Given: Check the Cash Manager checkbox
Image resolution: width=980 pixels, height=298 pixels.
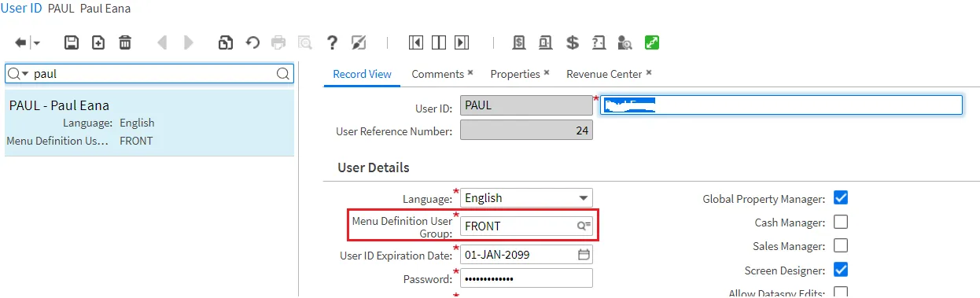Looking at the screenshot, I should pyautogui.click(x=841, y=222).
